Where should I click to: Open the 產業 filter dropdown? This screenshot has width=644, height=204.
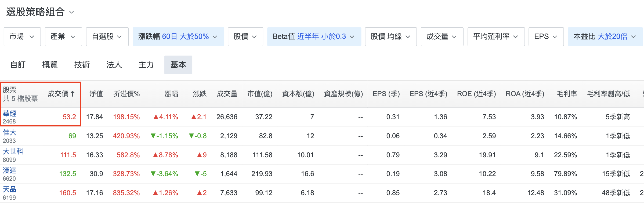click(63, 37)
